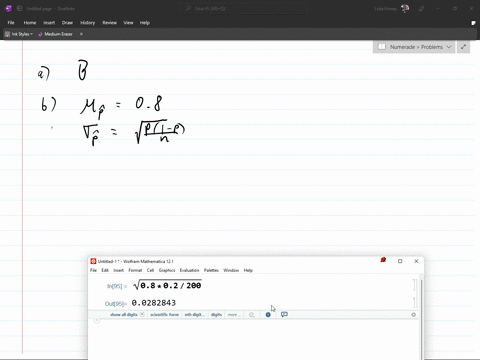The width and height of the screenshot is (480, 360).
Task: Open the user account picture
Action: (405, 9)
